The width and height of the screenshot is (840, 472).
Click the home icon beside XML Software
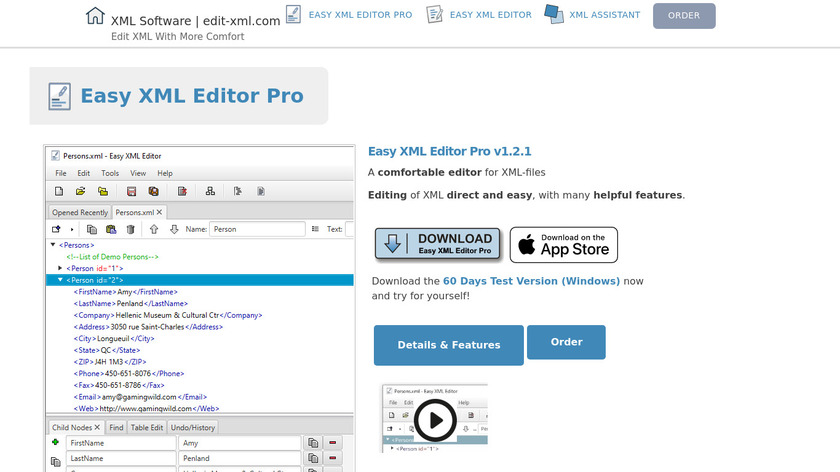95,16
